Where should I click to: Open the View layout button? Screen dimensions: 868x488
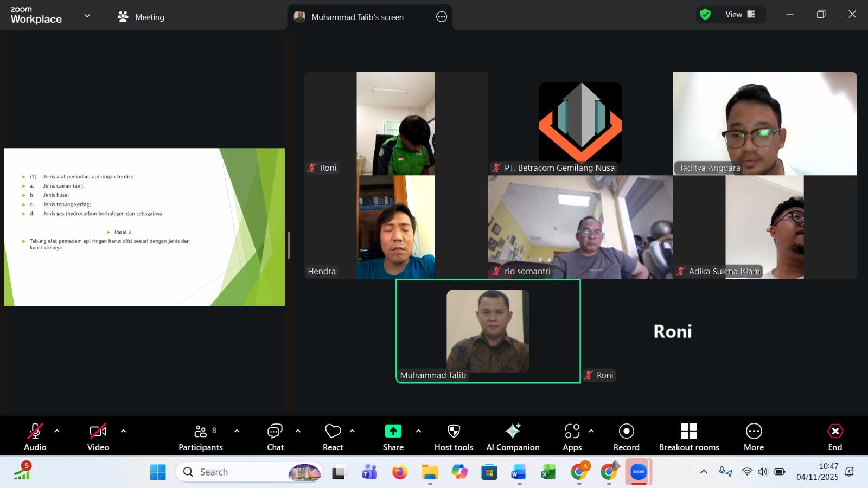739,15
